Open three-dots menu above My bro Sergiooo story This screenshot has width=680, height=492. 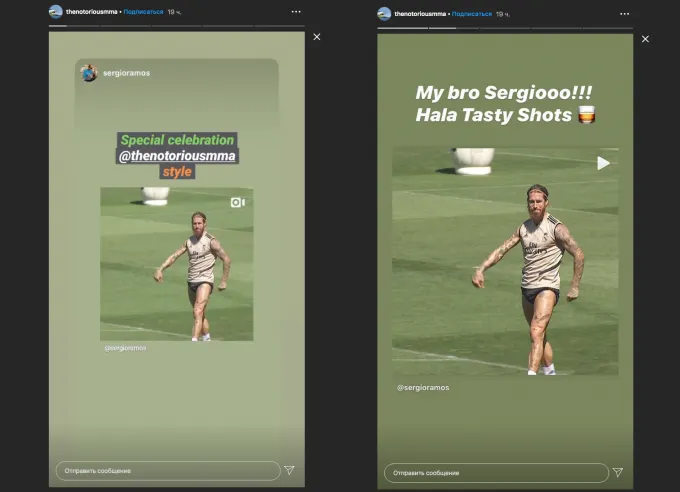(623, 13)
